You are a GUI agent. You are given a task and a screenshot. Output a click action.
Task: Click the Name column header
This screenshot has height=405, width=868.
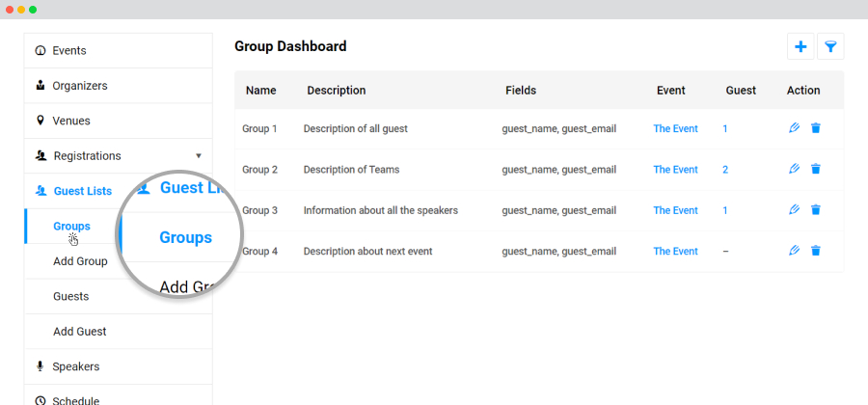[x=260, y=91]
